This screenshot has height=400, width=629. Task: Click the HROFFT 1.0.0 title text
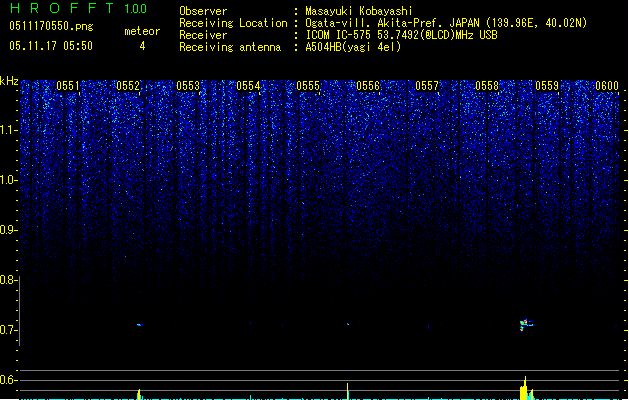tap(79, 8)
